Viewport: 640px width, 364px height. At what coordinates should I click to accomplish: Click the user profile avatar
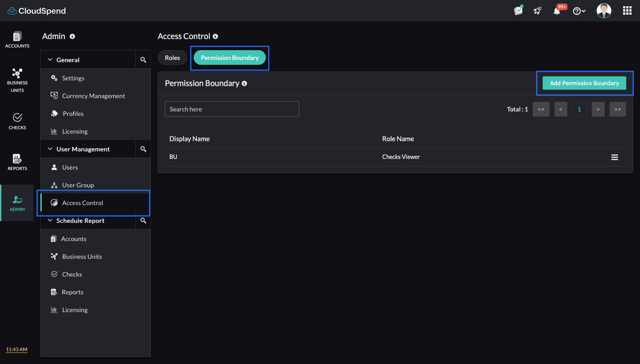[x=604, y=11]
